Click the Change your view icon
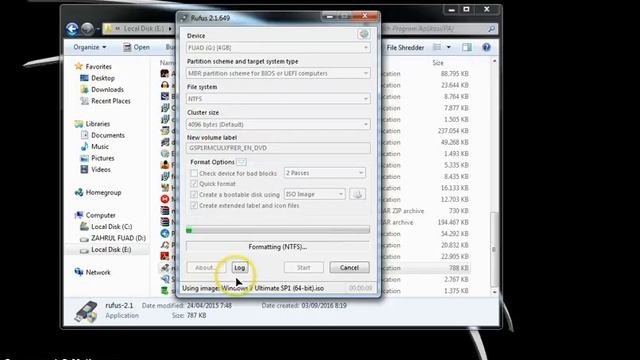The image size is (640, 360). point(437,47)
